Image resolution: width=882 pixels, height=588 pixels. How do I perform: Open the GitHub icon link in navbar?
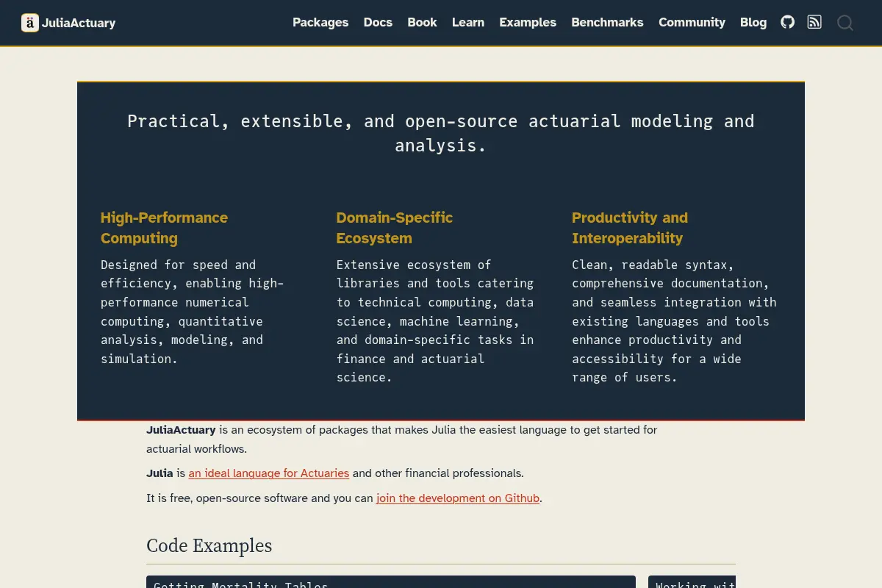tap(787, 22)
